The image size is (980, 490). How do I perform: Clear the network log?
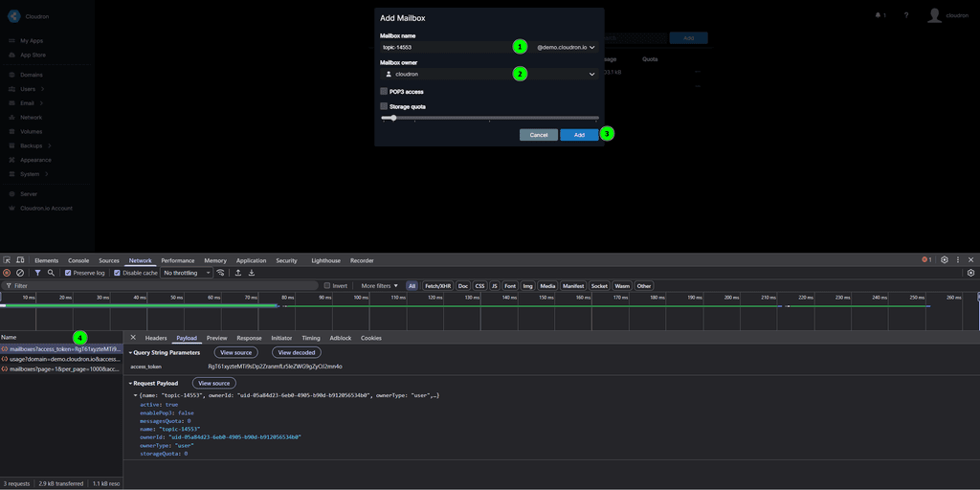[x=20, y=273]
